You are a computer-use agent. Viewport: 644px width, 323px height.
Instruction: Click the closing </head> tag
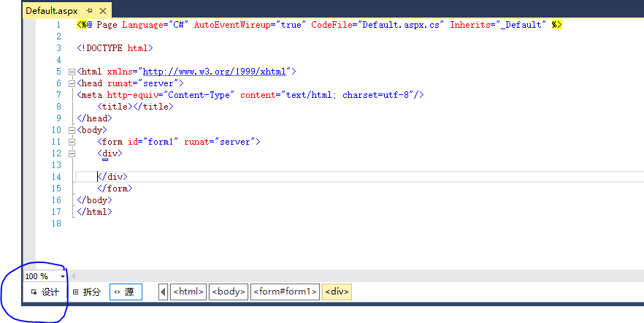click(94, 118)
